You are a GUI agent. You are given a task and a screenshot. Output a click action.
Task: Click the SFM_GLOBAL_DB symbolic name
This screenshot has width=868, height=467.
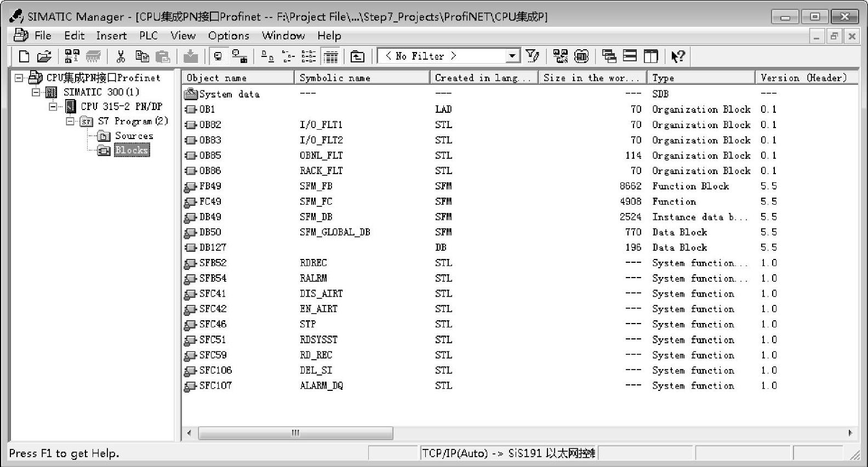click(x=335, y=232)
